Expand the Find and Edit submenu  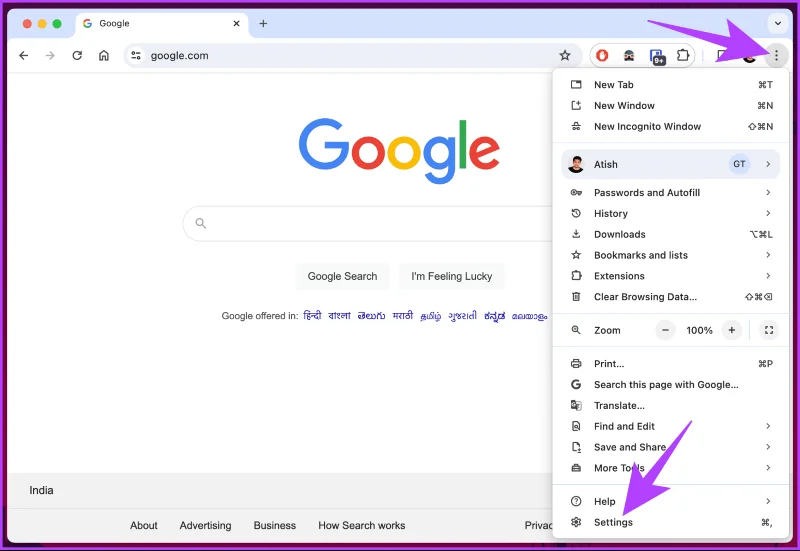[671, 427]
